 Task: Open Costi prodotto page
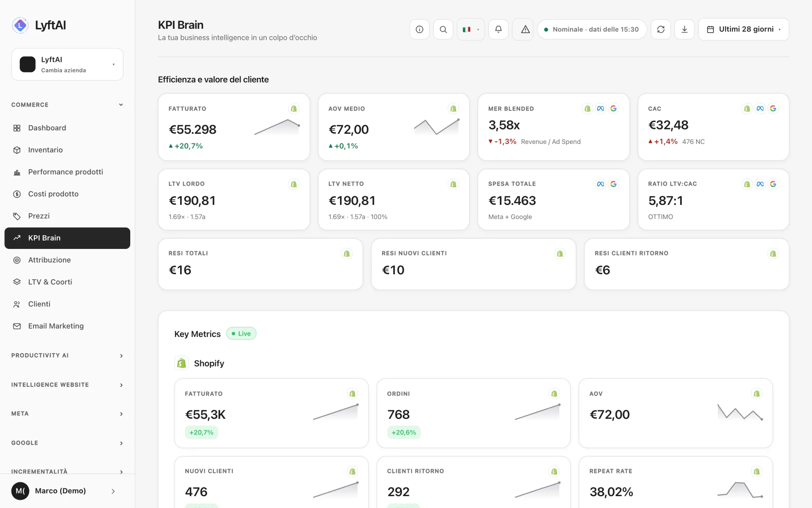[x=67, y=194]
